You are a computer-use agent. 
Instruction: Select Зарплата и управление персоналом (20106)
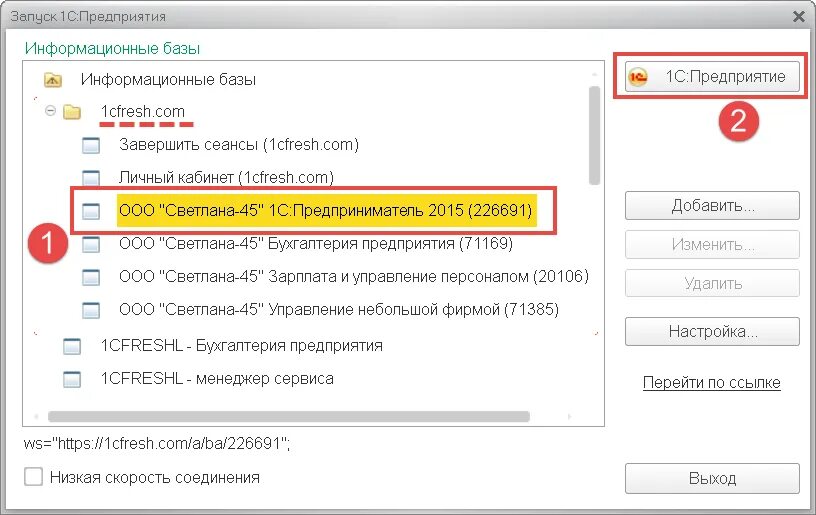(354, 276)
